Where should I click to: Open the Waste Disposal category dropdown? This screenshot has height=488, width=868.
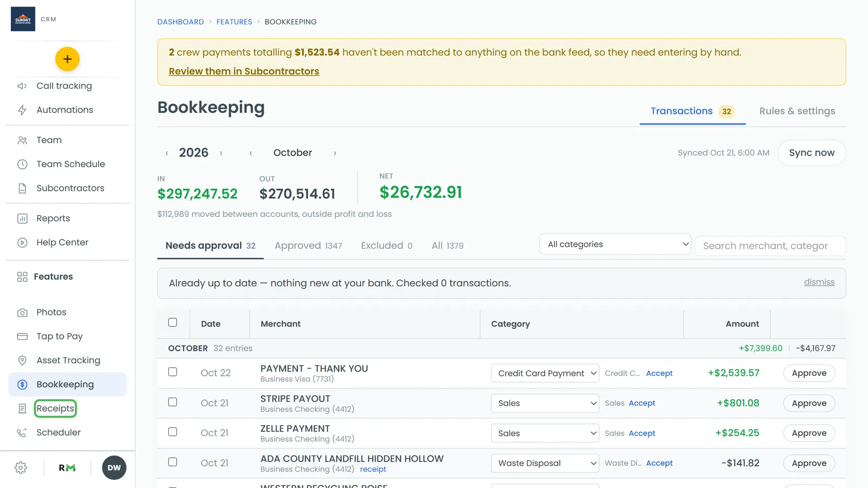545,463
